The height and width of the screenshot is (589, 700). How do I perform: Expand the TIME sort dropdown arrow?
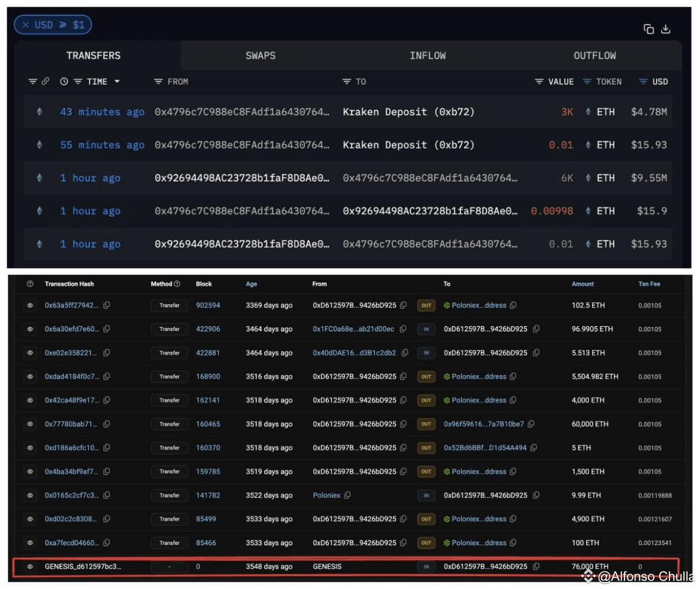click(117, 81)
